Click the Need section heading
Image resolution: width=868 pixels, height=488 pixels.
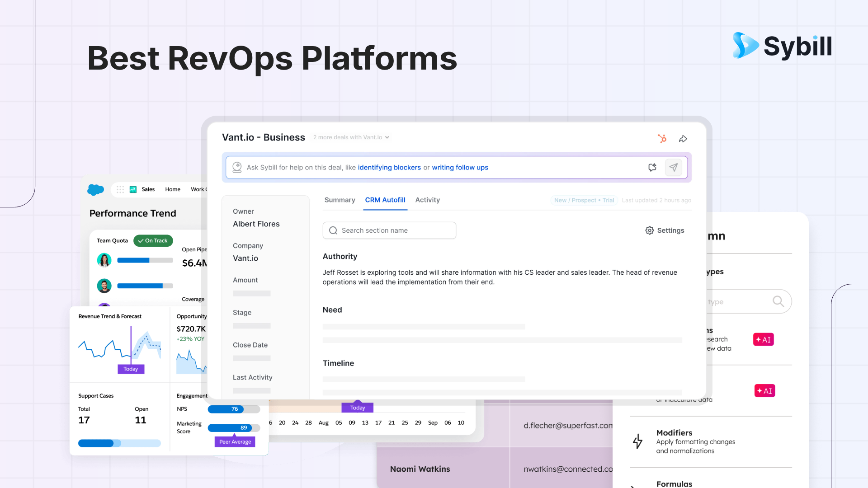coord(332,310)
